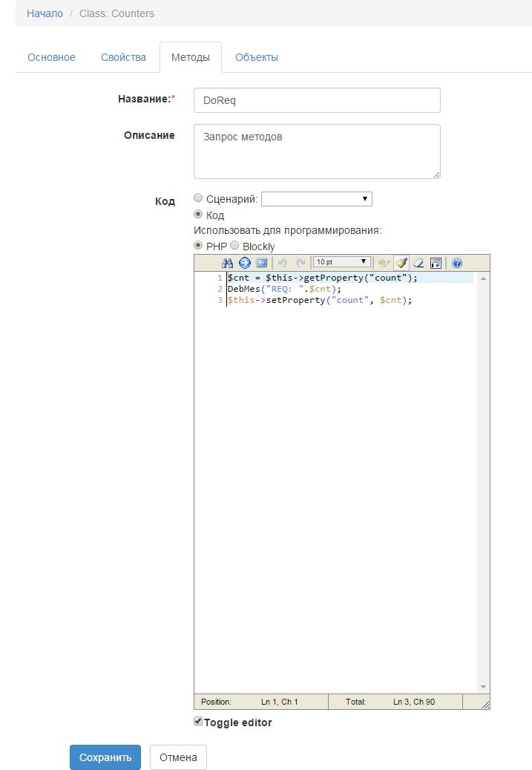Image resolution: width=532 pixels, height=770 pixels.
Task: Click the Начало breadcrumb link
Action: pyautogui.click(x=45, y=13)
